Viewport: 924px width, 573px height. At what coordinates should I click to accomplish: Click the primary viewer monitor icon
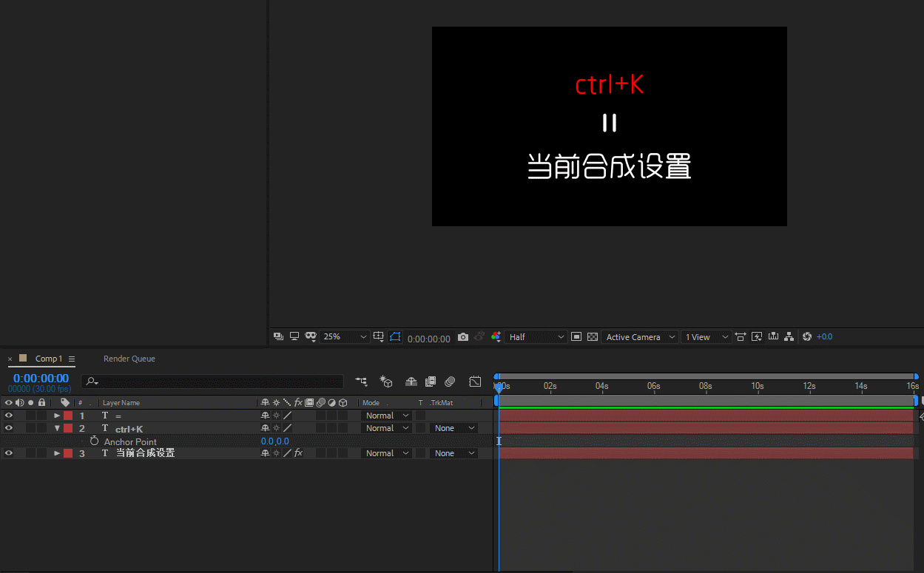(x=294, y=336)
